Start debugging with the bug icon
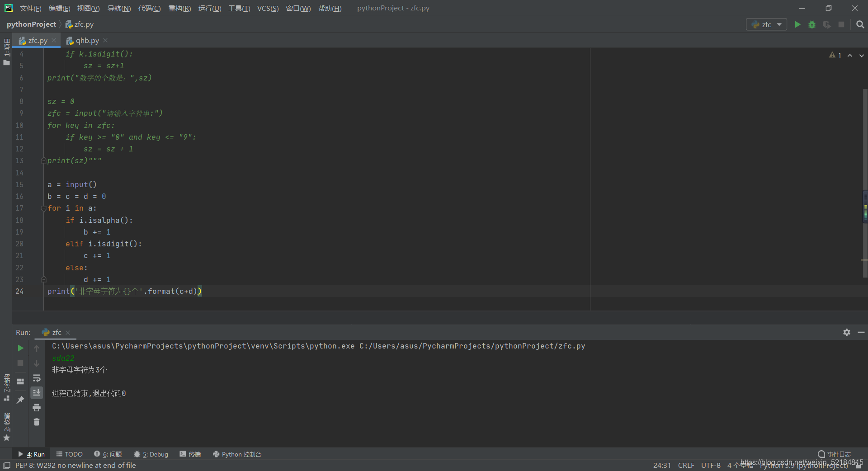Image resolution: width=868 pixels, height=471 pixels. point(812,24)
